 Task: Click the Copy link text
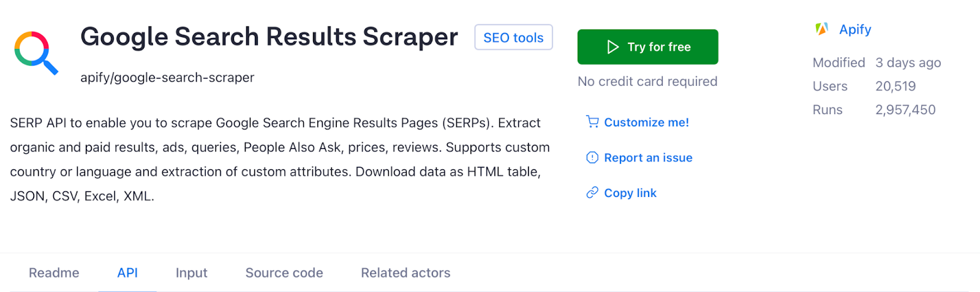tap(630, 193)
